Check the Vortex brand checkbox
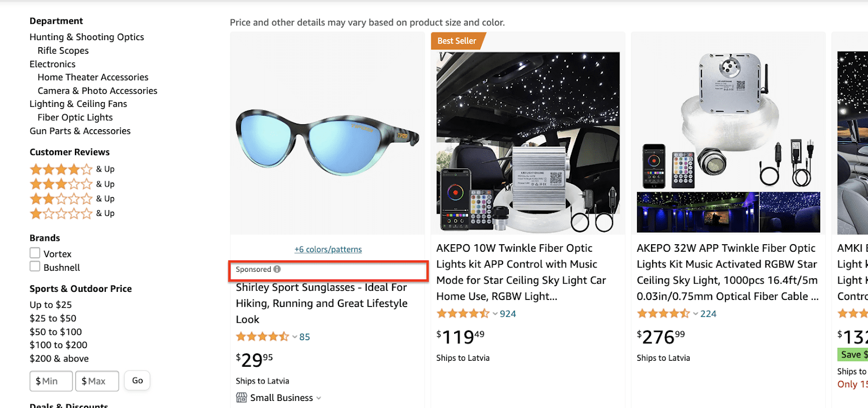 click(35, 253)
